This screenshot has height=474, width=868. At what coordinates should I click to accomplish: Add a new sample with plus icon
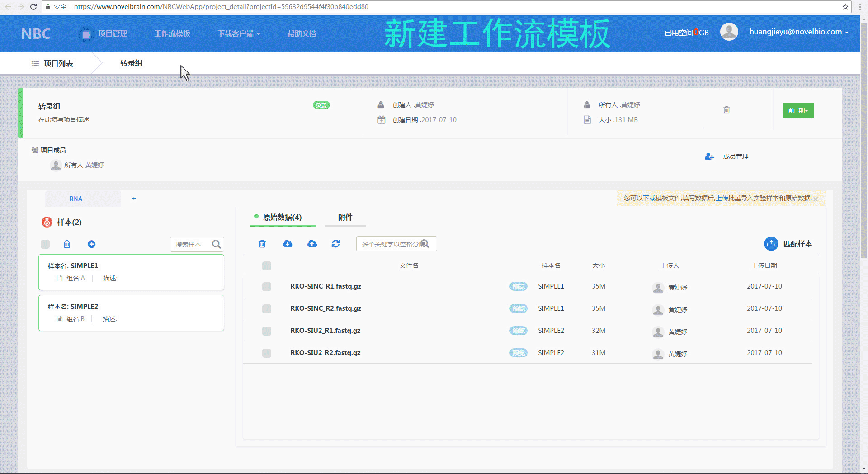point(91,244)
